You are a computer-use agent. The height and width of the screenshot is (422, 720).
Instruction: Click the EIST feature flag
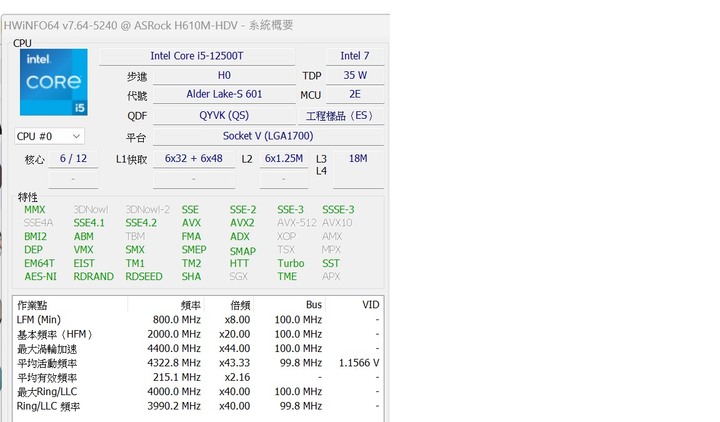click(84, 264)
